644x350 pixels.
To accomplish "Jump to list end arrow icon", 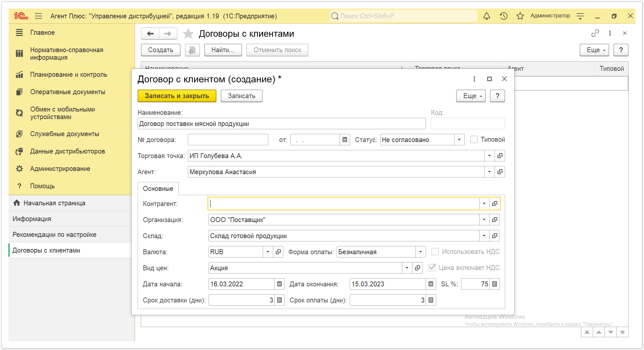I will 622,332.
